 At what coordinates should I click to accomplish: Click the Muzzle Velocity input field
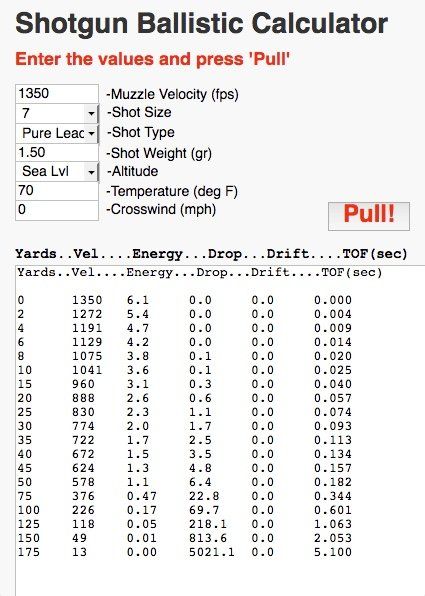[57, 94]
